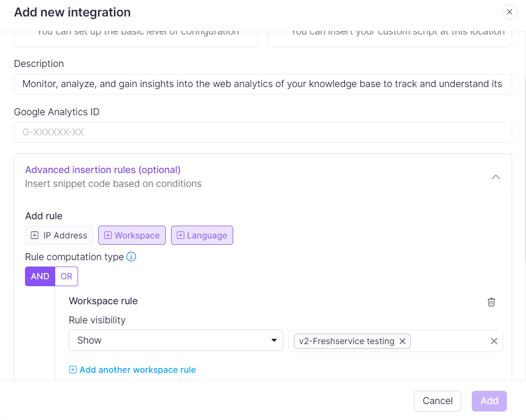
Task: Remove the v2-Freshservice testing tag
Action: click(403, 341)
